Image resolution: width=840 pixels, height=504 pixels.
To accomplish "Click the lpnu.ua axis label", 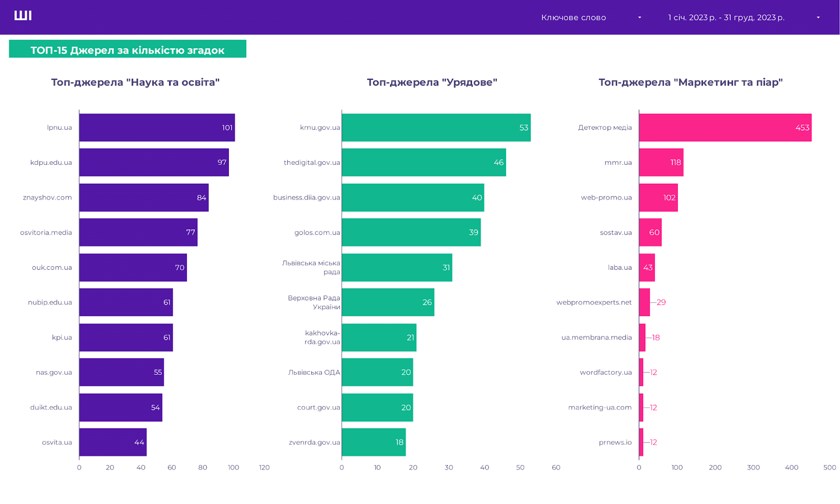I will (59, 128).
